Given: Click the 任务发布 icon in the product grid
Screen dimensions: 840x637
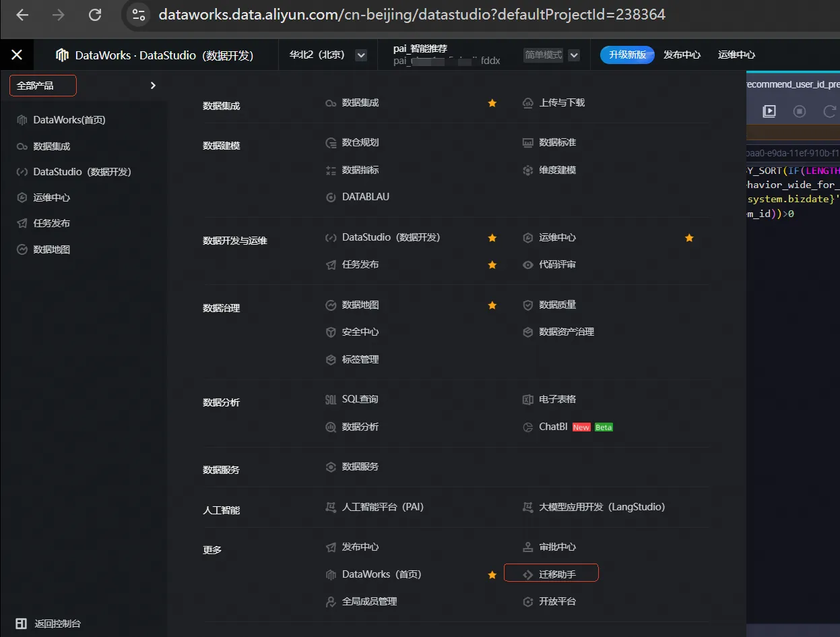Looking at the screenshot, I should [x=331, y=265].
